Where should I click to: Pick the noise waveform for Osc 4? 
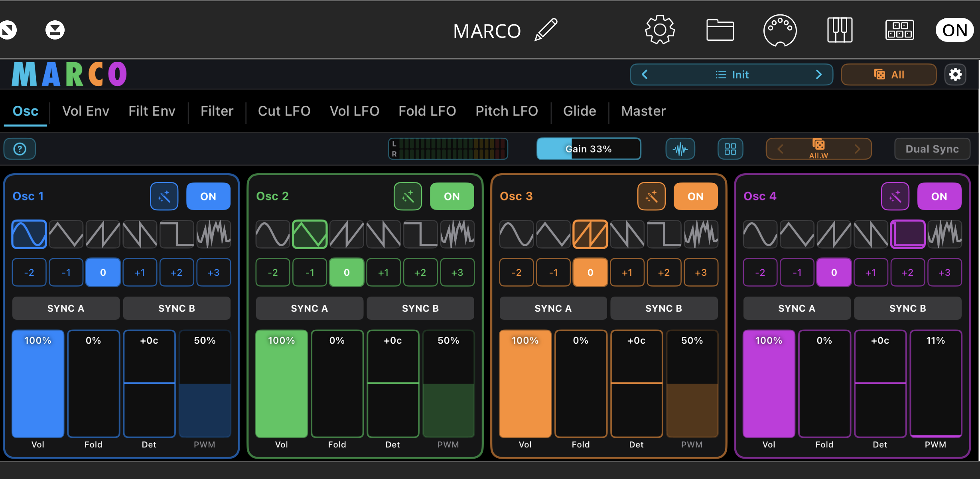[x=945, y=234]
